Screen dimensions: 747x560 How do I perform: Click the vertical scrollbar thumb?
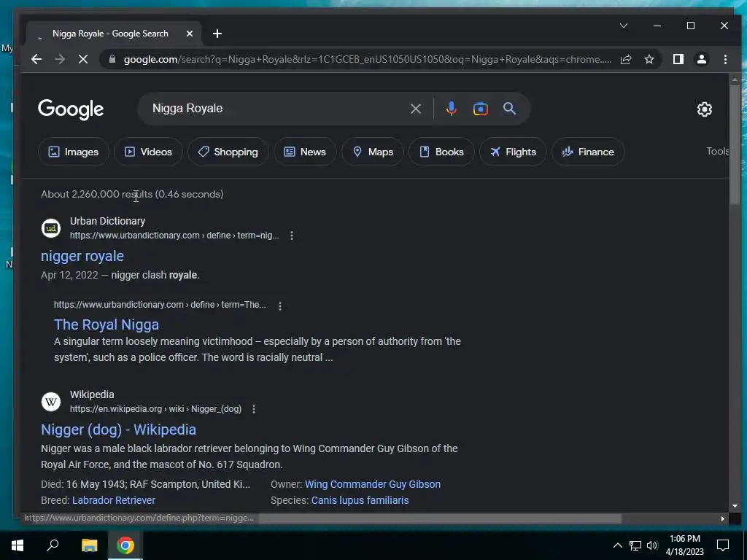tap(735, 145)
